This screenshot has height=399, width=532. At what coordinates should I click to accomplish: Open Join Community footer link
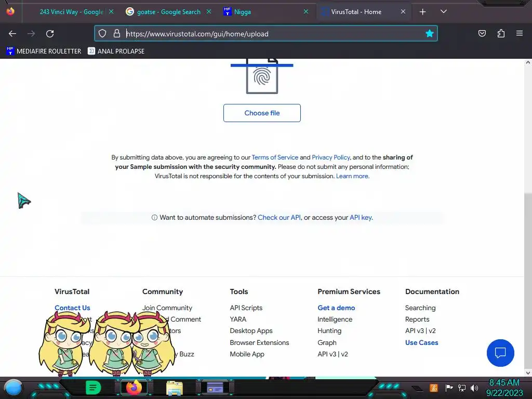167,308
